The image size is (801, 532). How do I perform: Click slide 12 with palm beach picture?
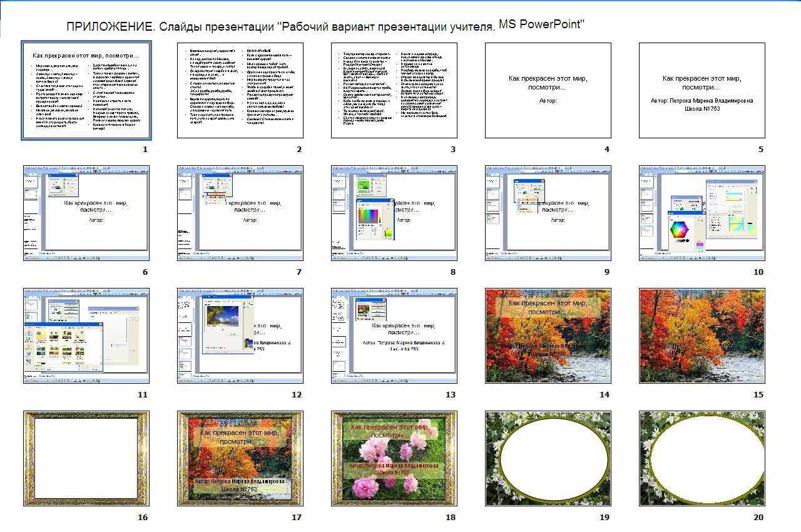(240, 335)
